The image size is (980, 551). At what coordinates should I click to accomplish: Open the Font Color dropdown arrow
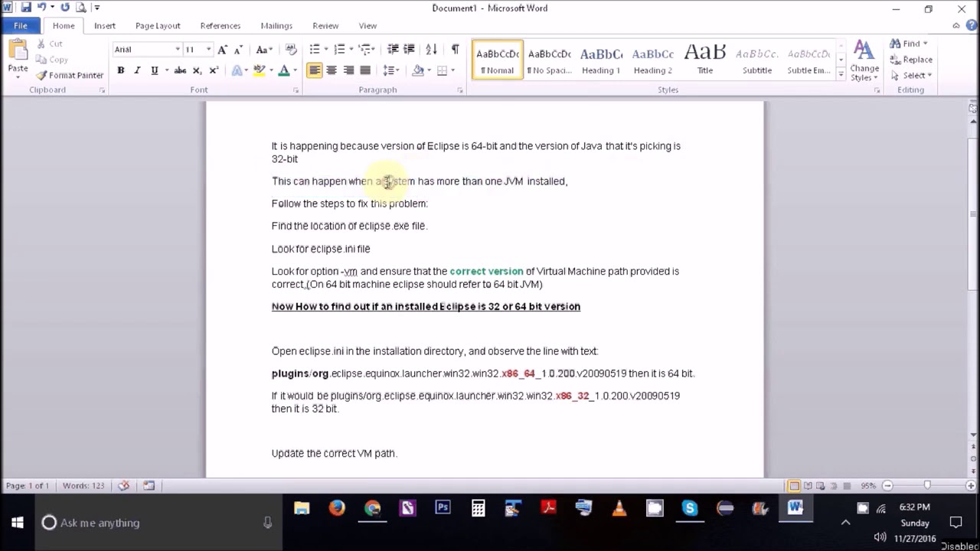click(295, 70)
